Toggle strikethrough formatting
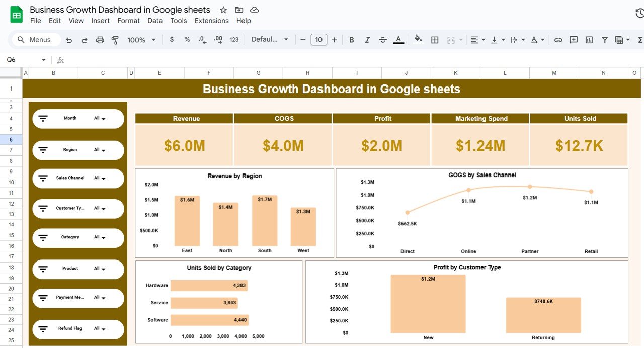This screenshot has width=644, height=348. coord(383,39)
